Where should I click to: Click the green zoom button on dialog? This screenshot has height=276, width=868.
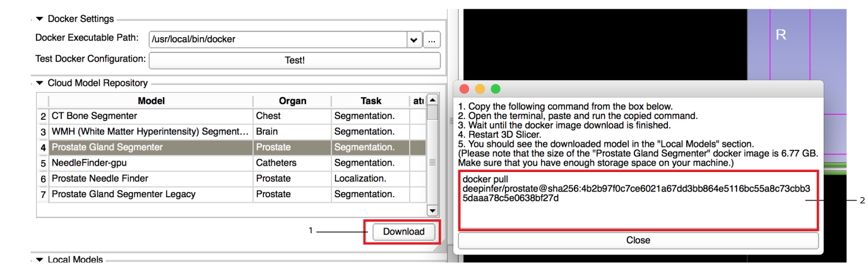click(x=496, y=89)
